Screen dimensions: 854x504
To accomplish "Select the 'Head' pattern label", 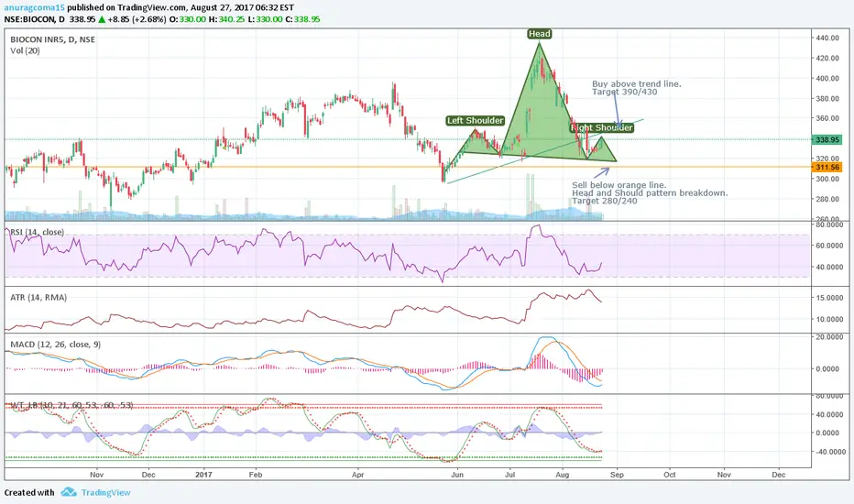I will (539, 34).
